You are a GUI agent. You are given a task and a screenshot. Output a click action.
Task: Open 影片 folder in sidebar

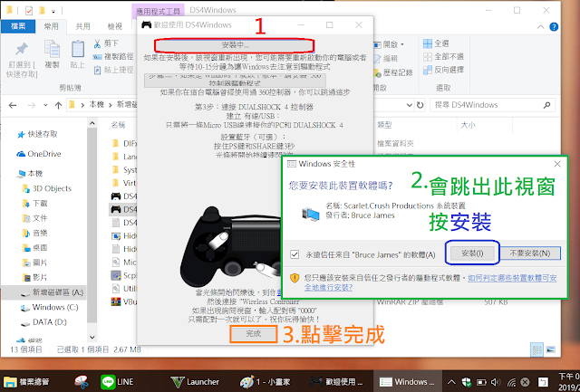tap(35, 277)
